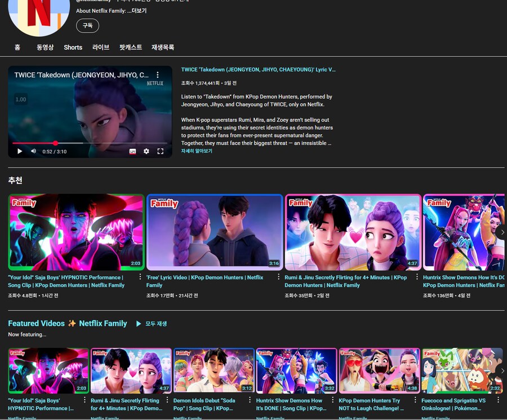Mute the video player volume
The width and height of the screenshot is (507, 420).
[33, 151]
